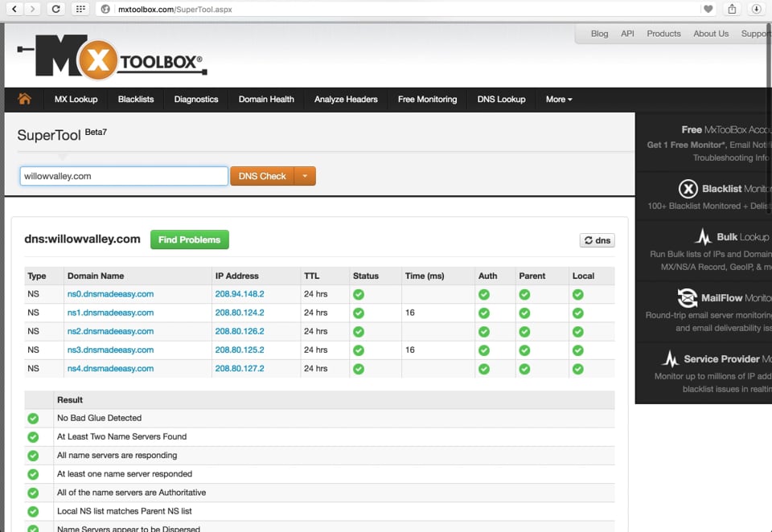Open IP address 208.80.126.2

(240, 331)
